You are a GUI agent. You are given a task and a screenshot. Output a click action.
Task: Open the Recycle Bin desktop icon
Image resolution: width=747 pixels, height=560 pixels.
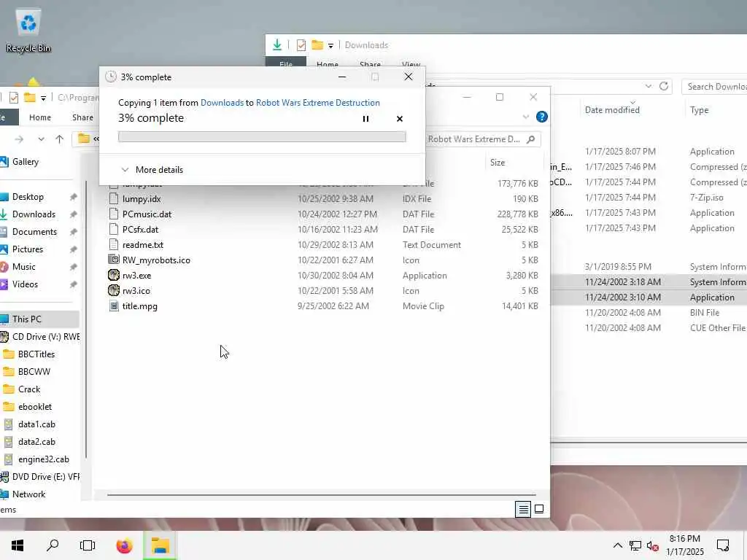point(28,31)
